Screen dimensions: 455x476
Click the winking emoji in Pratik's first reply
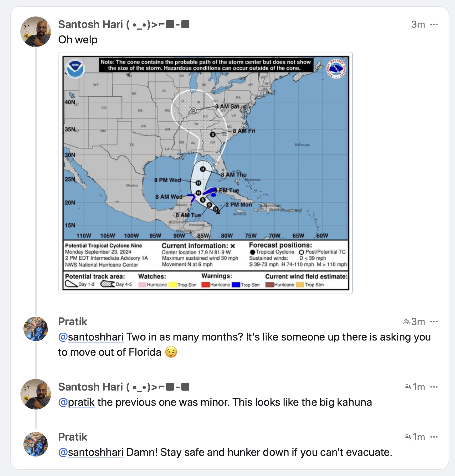[x=172, y=352]
